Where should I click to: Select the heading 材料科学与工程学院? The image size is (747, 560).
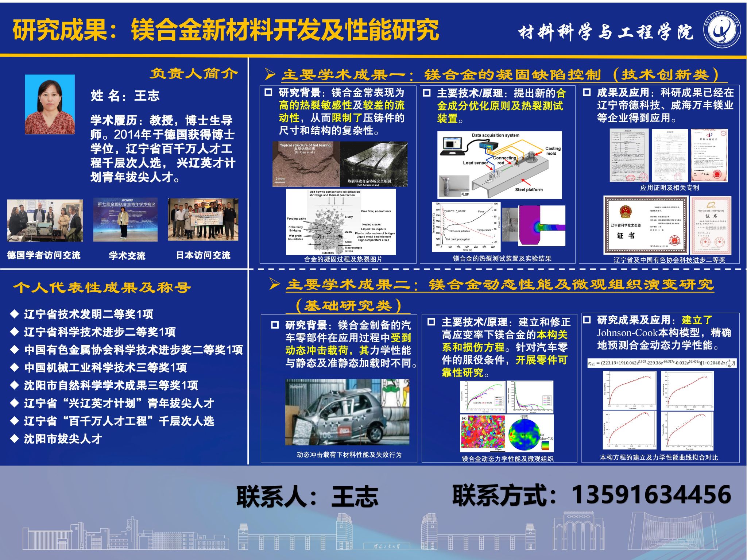pos(605,32)
